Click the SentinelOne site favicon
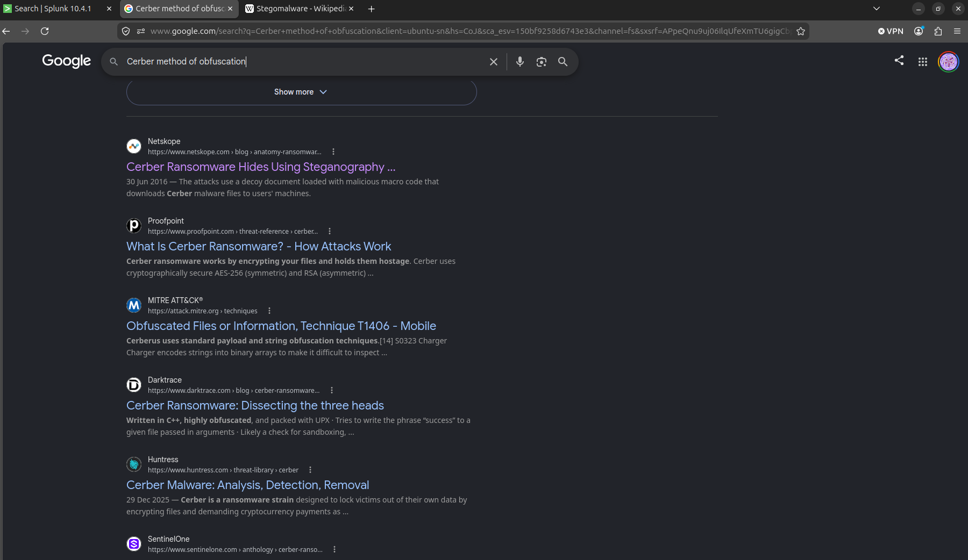This screenshot has height=560, width=968. [134, 544]
